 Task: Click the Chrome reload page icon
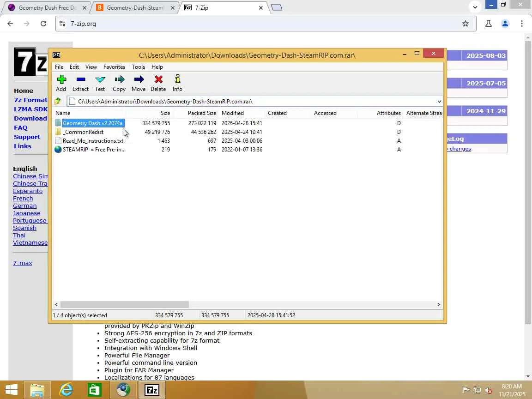point(43,24)
